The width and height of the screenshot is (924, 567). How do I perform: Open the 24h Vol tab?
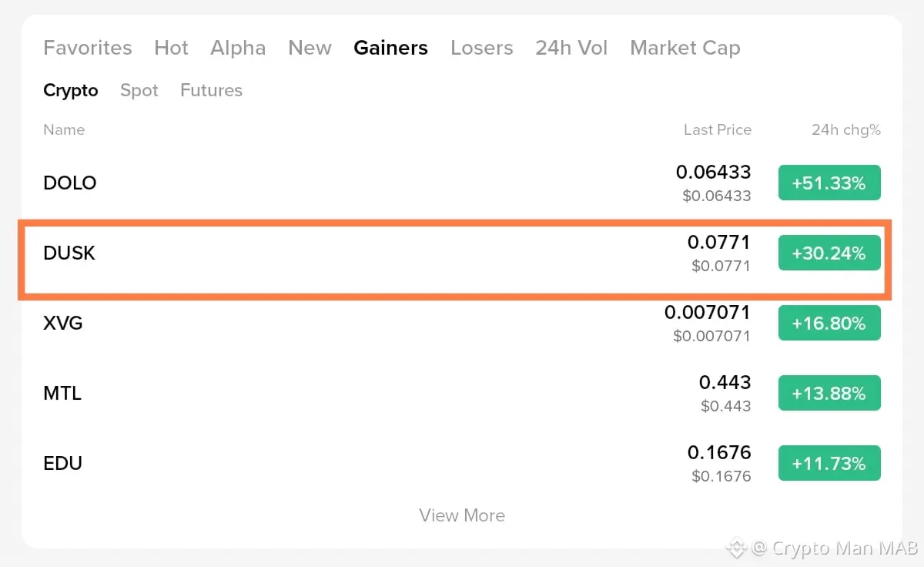(571, 48)
